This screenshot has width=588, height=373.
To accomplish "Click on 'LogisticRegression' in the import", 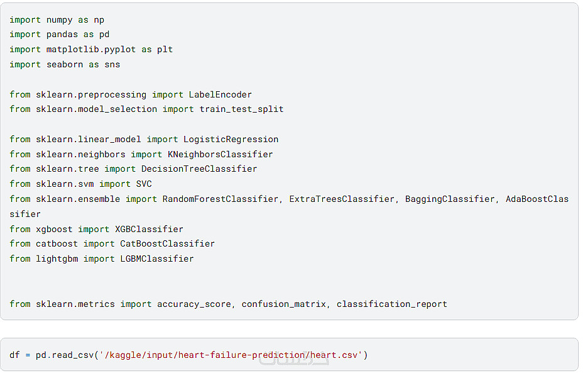I will pos(231,139).
